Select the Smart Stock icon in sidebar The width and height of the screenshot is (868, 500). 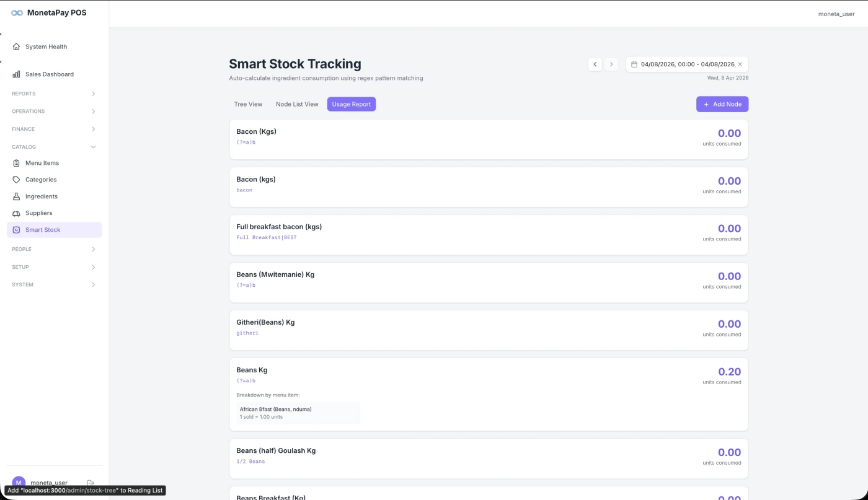[15, 229]
